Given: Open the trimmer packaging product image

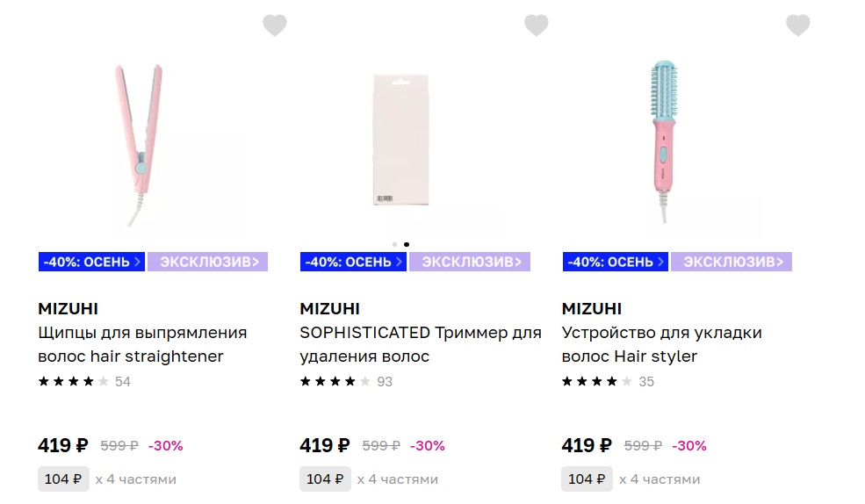Looking at the screenshot, I should 401,140.
